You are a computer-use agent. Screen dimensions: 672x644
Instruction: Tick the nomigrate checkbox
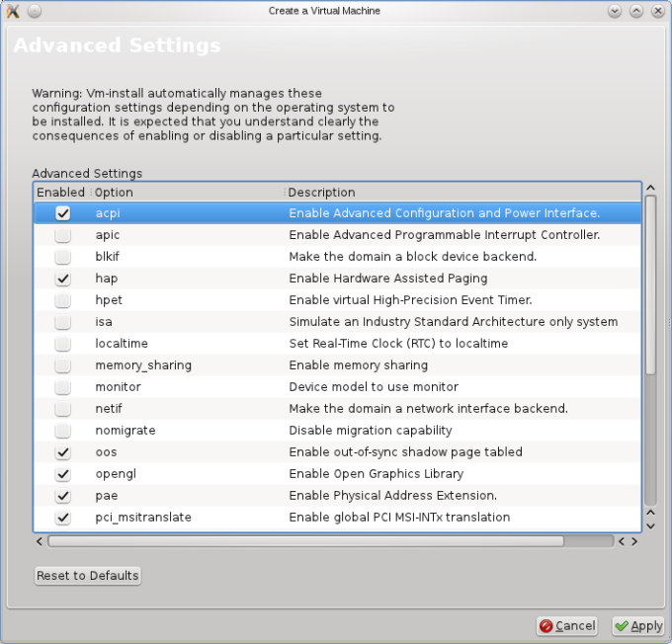(x=63, y=431)
